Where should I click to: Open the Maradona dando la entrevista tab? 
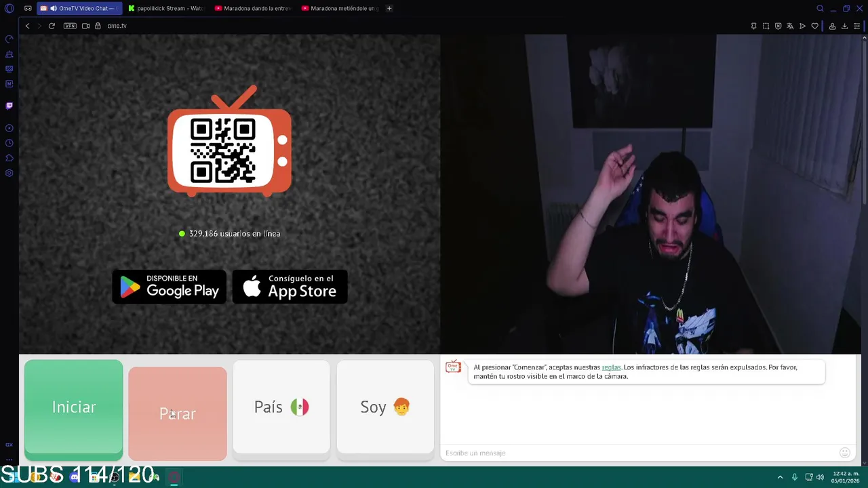pos(253,8)
